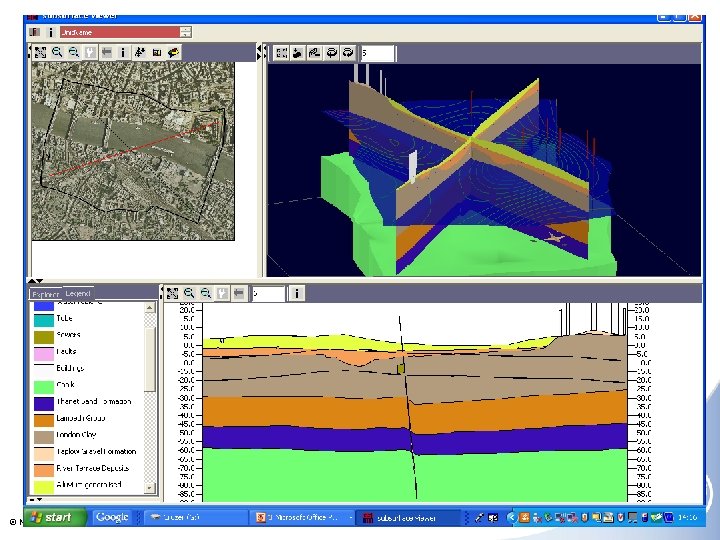Click zoom in on the cross-section toolbar
This screenshot has height=540, width=720.
189,293
